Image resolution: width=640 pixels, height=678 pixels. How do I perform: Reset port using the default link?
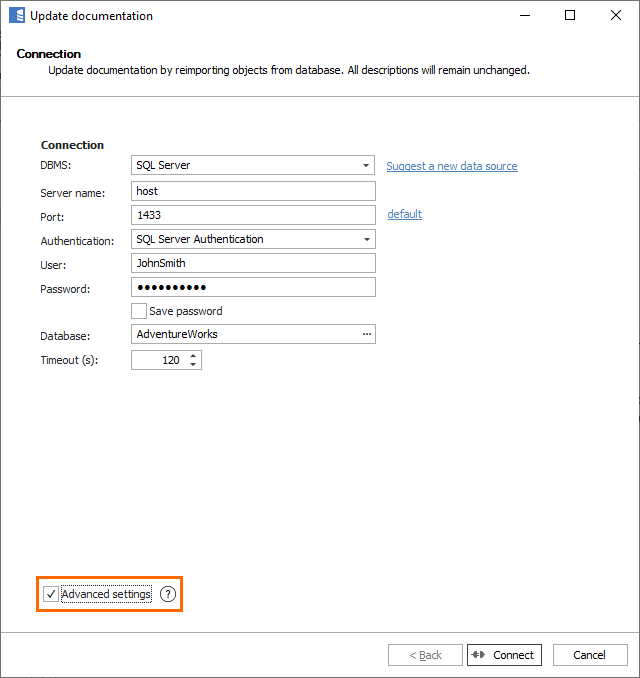pyautogui.click(x=404, y=214)
